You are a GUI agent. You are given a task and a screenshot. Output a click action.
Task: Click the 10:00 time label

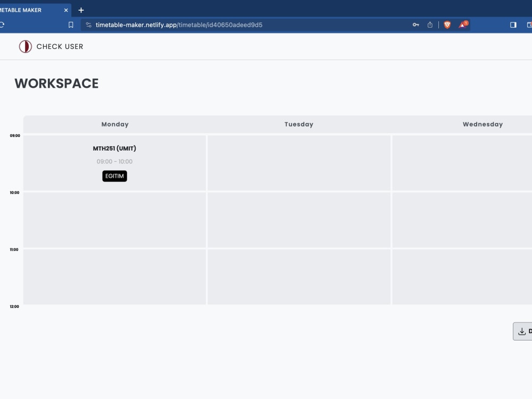click(14, 193)
